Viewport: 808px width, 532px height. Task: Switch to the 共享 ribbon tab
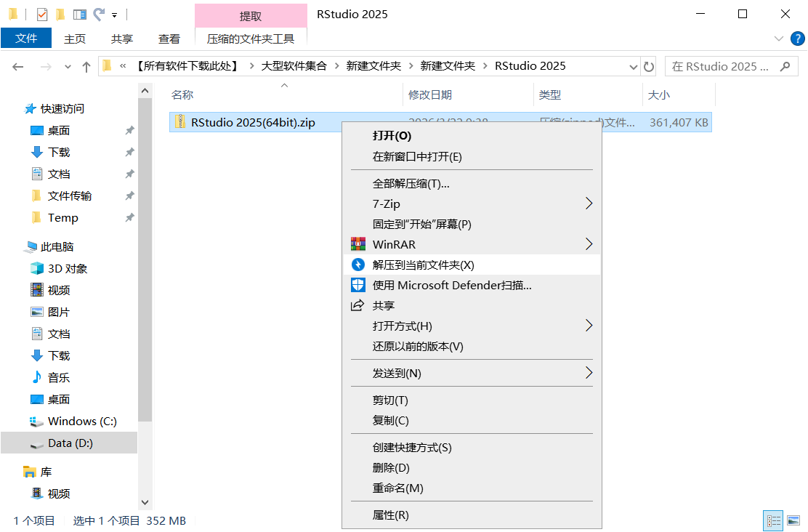pos(122,39)
